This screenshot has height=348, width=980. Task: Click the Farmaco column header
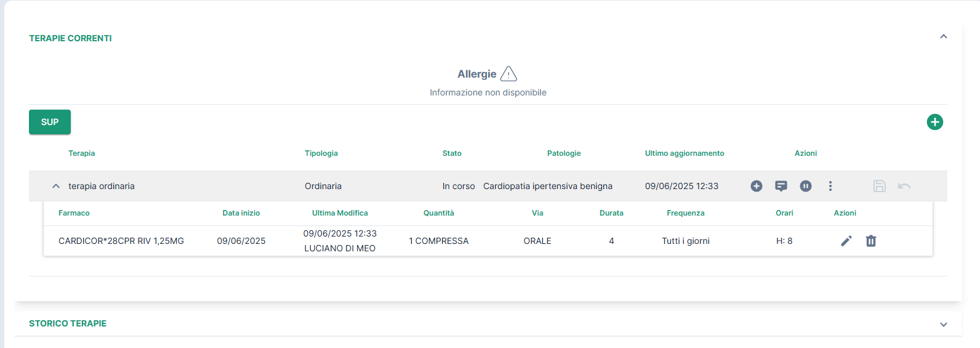pos(74,213)
